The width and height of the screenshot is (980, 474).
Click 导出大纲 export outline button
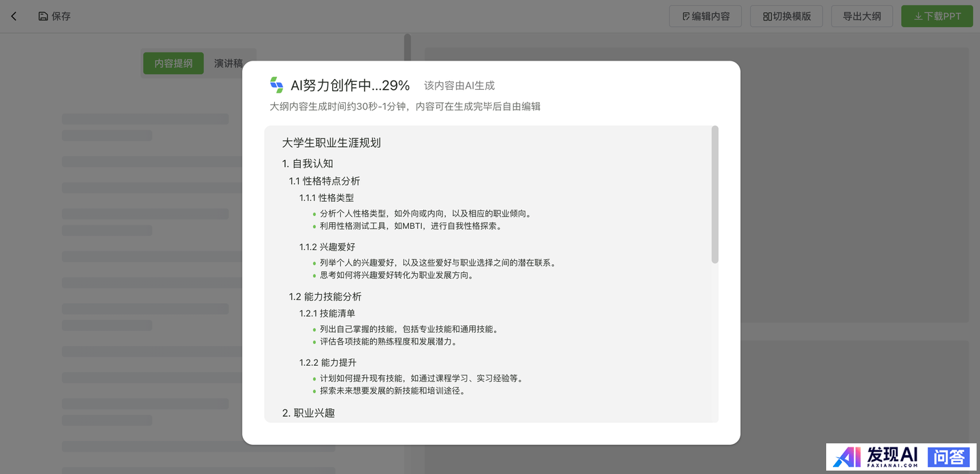(x=862, y=16)
